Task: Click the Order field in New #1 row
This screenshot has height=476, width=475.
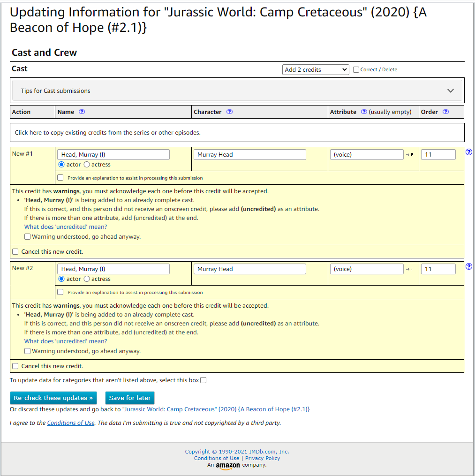Action: [438, 155]
